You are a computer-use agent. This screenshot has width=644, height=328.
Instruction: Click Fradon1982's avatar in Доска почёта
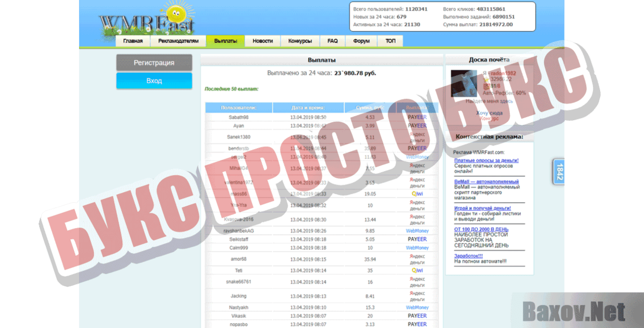click(464, 83)
